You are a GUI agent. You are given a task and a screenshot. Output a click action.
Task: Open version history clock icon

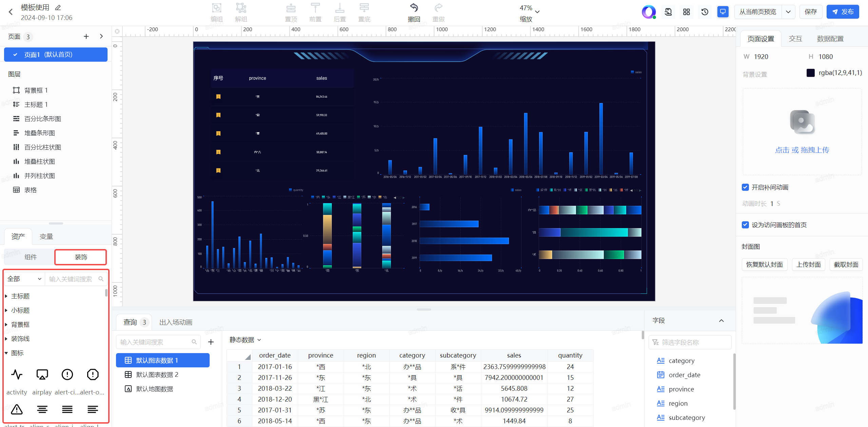(705, 12)
